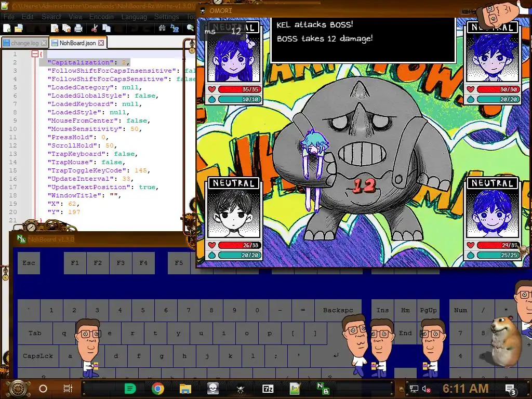
Task: Open the View menu
Action: click(x=75, y=17)
